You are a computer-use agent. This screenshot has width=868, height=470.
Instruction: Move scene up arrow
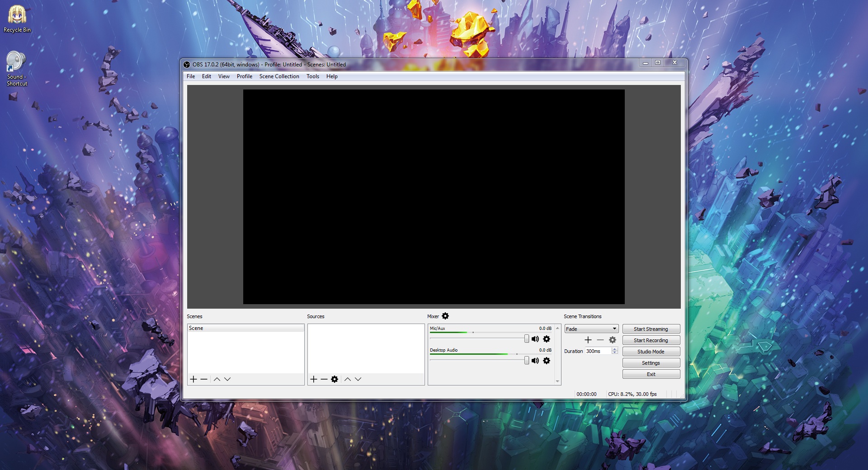click(217, 379)
